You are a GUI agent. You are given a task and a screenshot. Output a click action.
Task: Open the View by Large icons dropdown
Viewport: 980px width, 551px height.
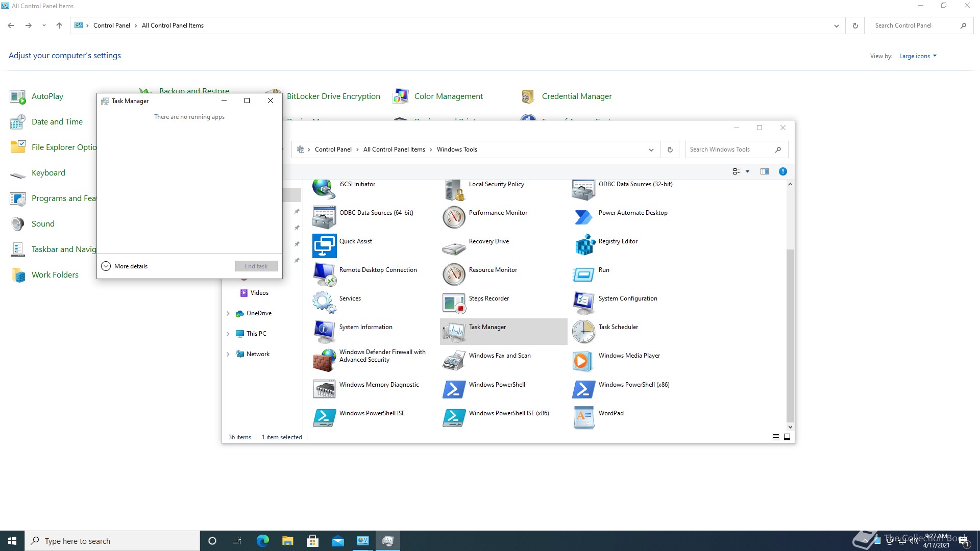tap(918, 56)
